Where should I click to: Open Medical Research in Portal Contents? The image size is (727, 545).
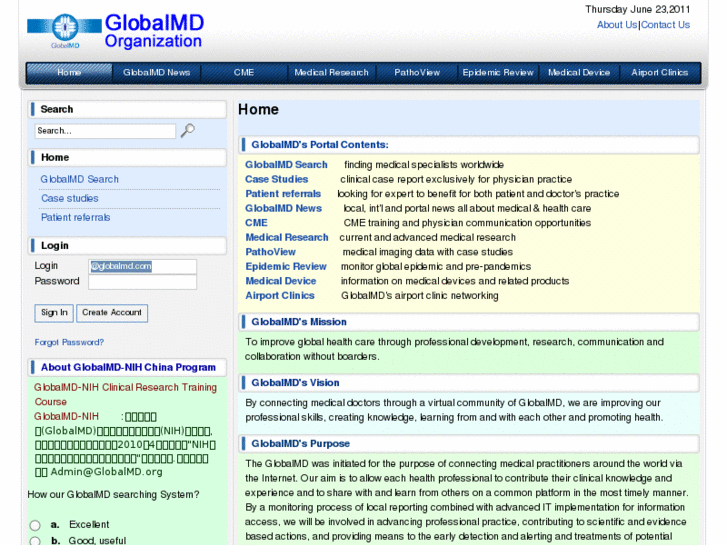[x=287, y=237]
